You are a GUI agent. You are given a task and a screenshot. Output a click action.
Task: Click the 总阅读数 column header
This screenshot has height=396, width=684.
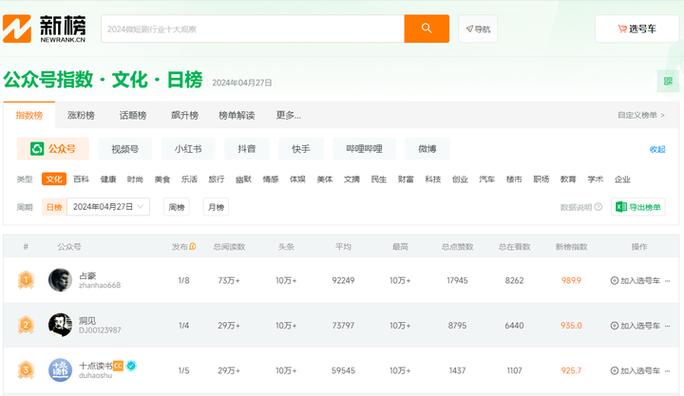pyautogui.click(x=229, y=247)
